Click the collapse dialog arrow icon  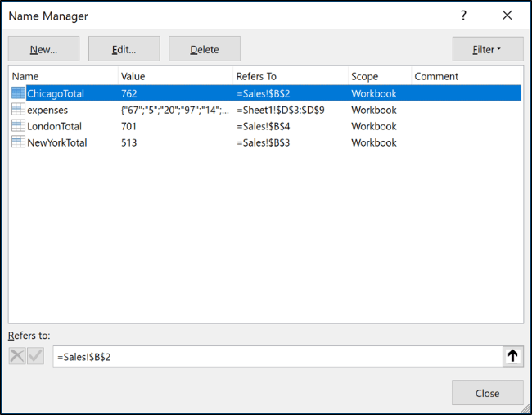pos(512,356)
